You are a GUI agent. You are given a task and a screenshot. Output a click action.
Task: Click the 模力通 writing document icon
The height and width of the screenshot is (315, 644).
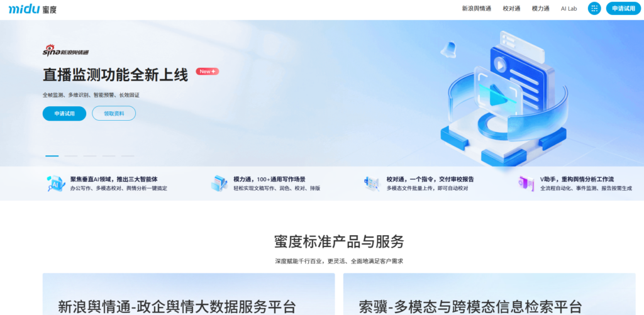tap(219, 184)
